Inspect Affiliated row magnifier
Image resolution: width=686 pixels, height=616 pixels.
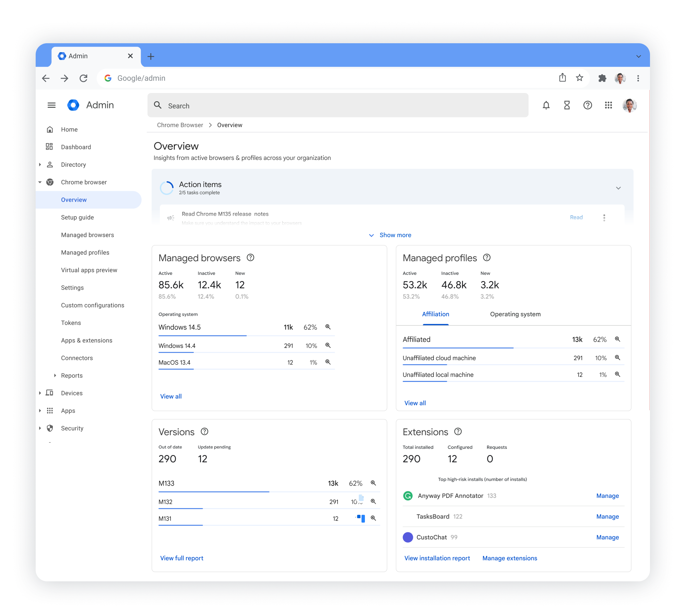617,339
